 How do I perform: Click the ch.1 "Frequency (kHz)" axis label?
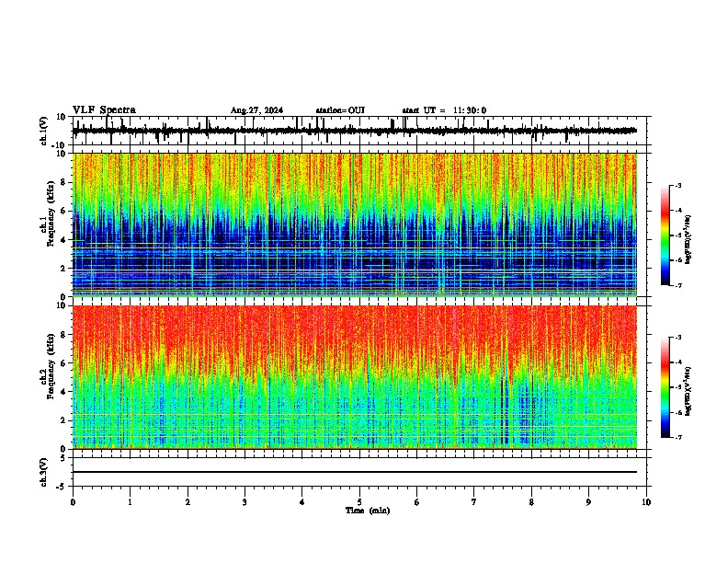51,213
